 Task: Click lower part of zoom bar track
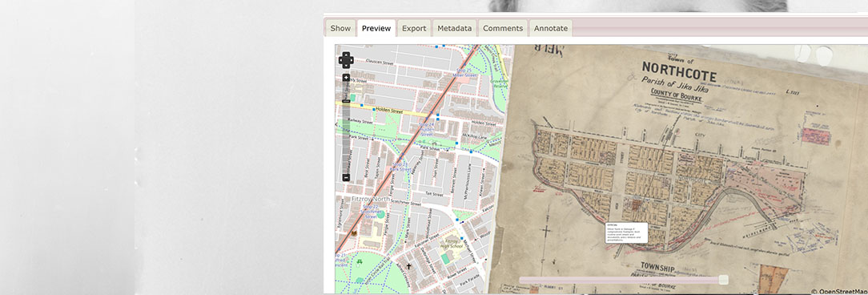[x=346, y=150]
